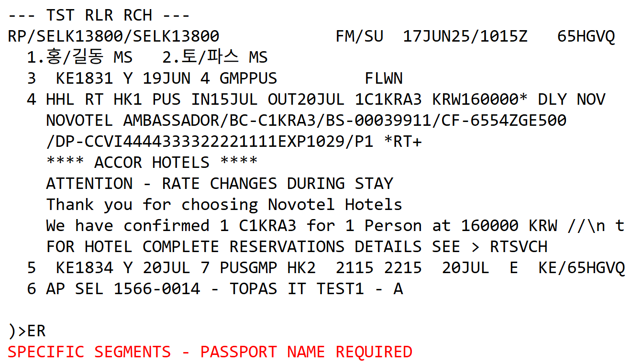Click flight segment KE1834 on line 5
This screenshot has width=643, height=364.
[84, 268]
